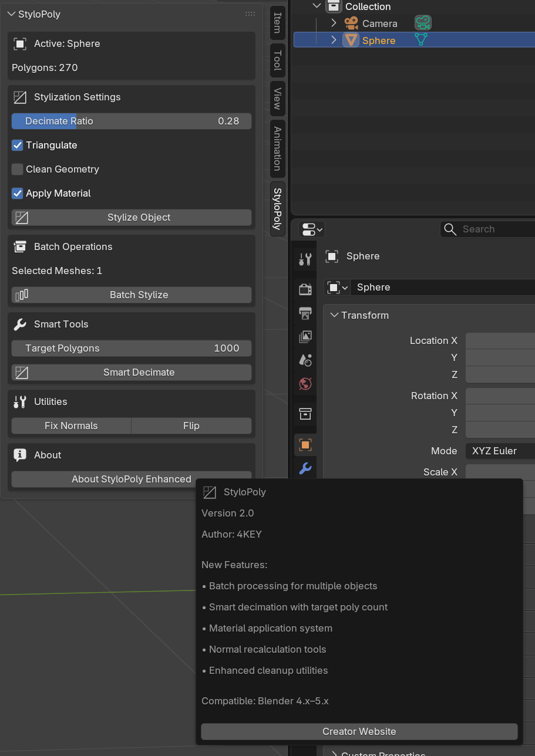The image size is (535, 756).
Task: Toggle the Apply Material checkbox
Action: pos(18,193)
